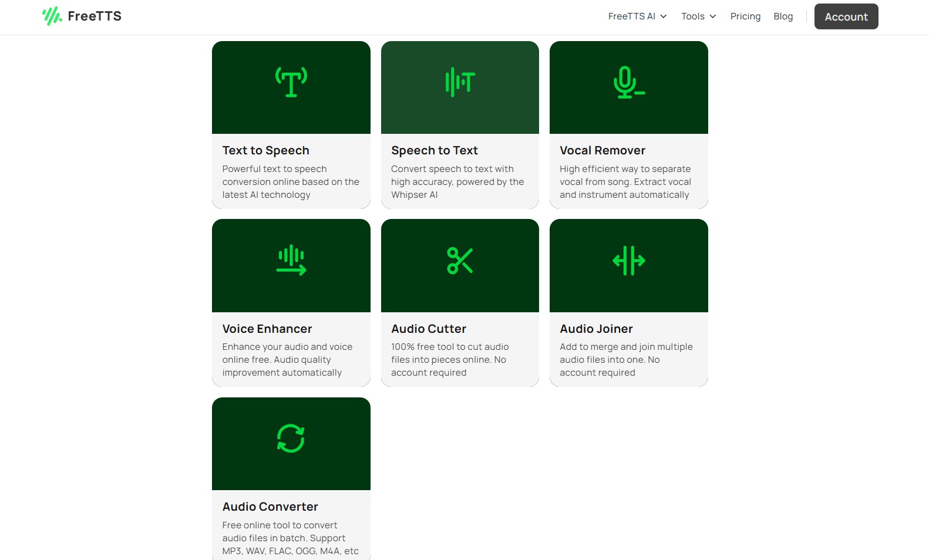Click the Voice Enhancer waveform arrow icon
Viewport: 929px width, 560px height.
point(291,260)
